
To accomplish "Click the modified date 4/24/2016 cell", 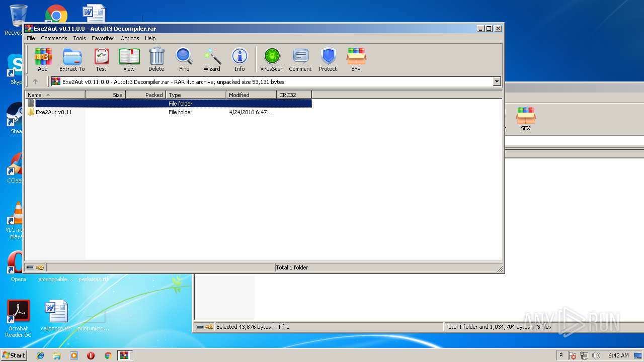I will pyautogui.click(x=251, y=112).
